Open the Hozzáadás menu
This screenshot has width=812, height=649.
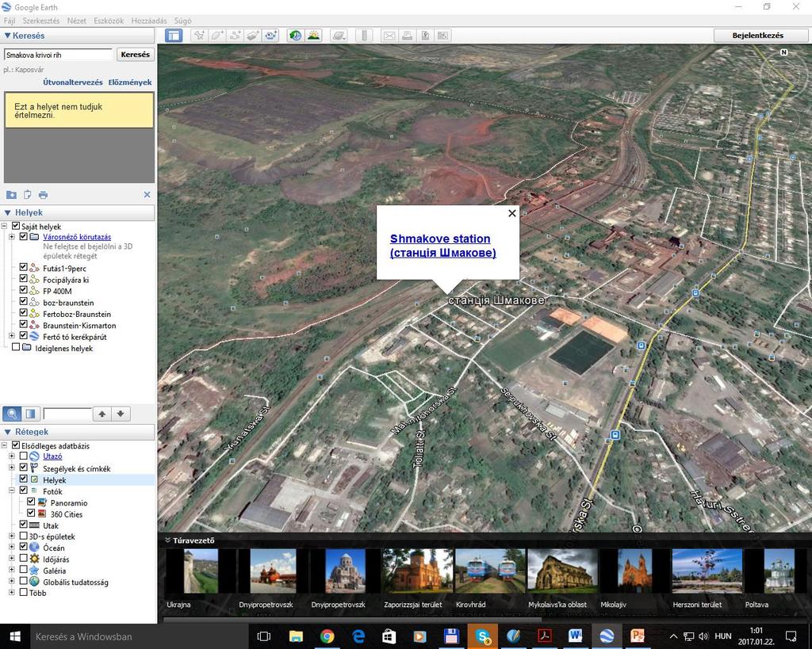click(x=149, y=21)
